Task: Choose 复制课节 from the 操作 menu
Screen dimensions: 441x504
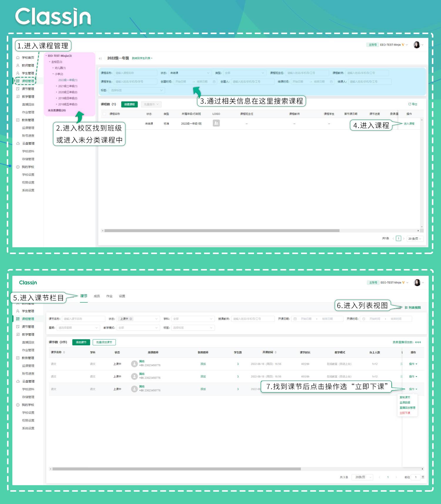Action: [x=405, y=397]
